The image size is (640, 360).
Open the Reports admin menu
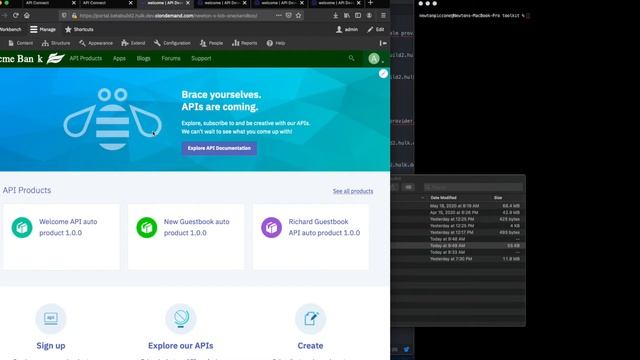[x=244, y=43]
